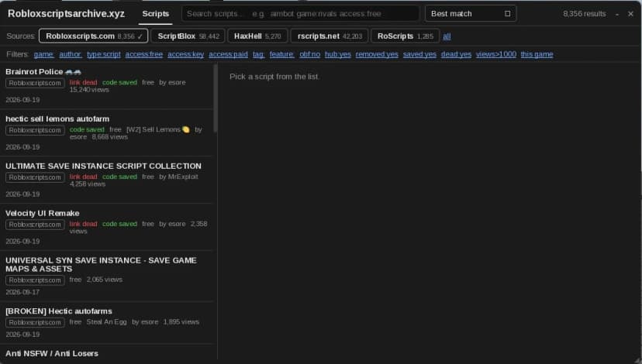This screenshot has width=642, height=364.
Task: Click 'code saved' tag on Velocity UI Remake
Action: coord(119,224)
